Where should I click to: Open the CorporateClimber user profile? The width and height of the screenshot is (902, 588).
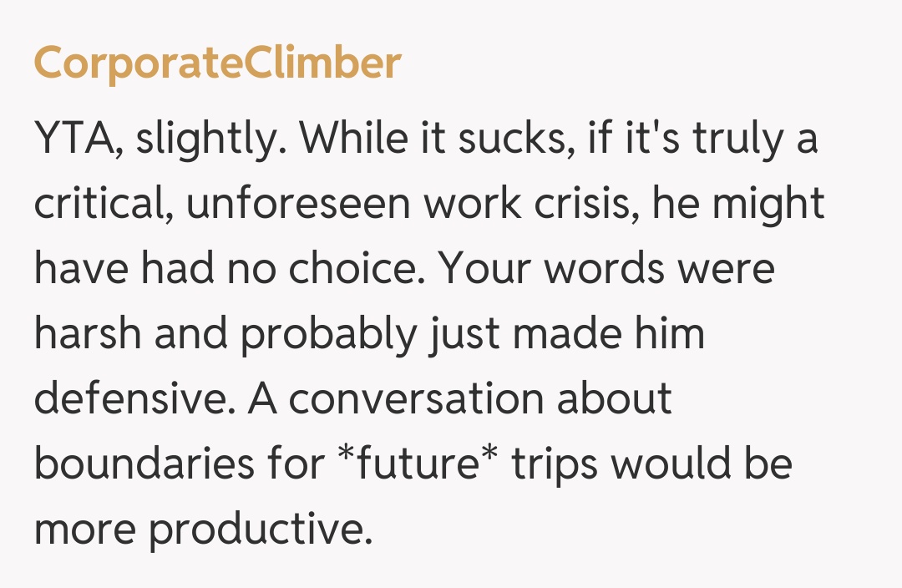pyautogui.click(x=217, y=63)
